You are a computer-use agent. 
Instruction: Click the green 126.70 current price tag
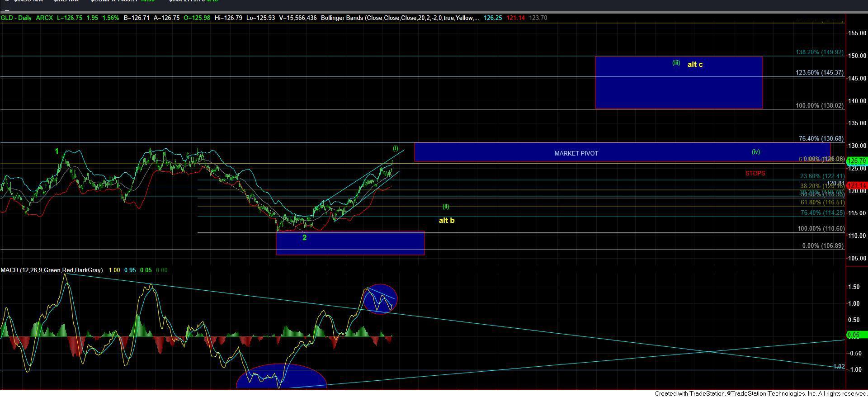pyautogui.click(x=857, y=161)
